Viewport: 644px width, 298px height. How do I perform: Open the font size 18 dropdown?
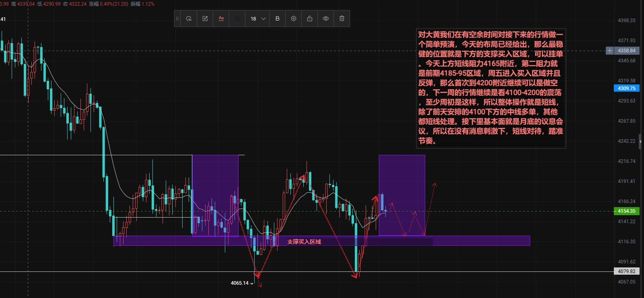click(x=258, y=18)
